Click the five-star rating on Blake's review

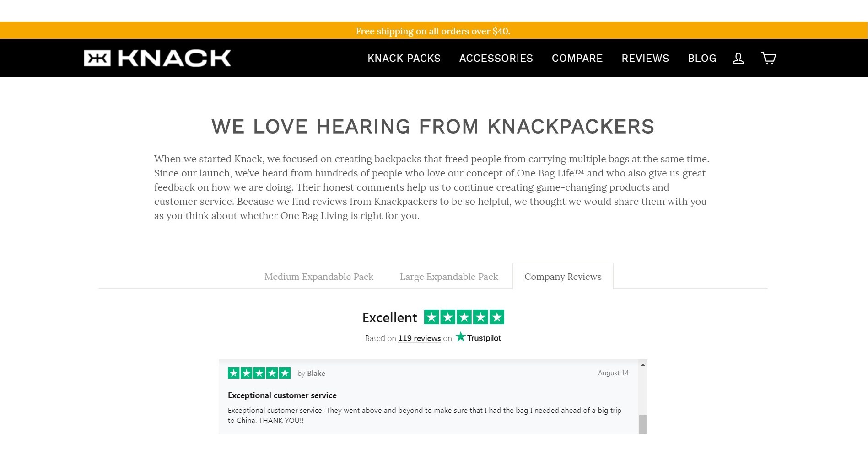(x=259, y=373)
